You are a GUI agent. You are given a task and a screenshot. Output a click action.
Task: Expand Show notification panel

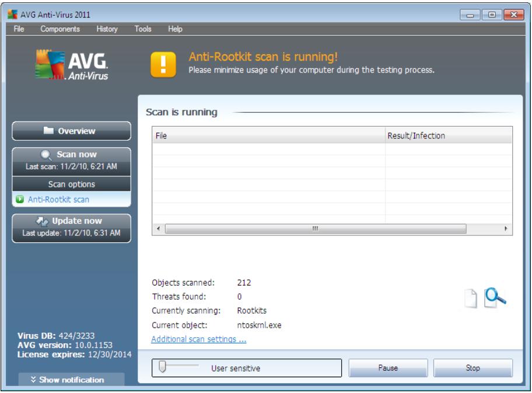click(71, 380)
